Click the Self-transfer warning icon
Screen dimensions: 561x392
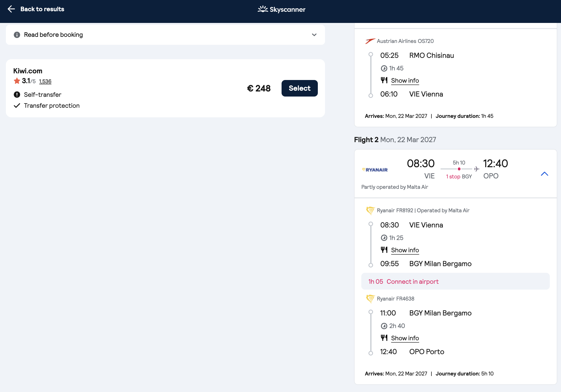17,95
